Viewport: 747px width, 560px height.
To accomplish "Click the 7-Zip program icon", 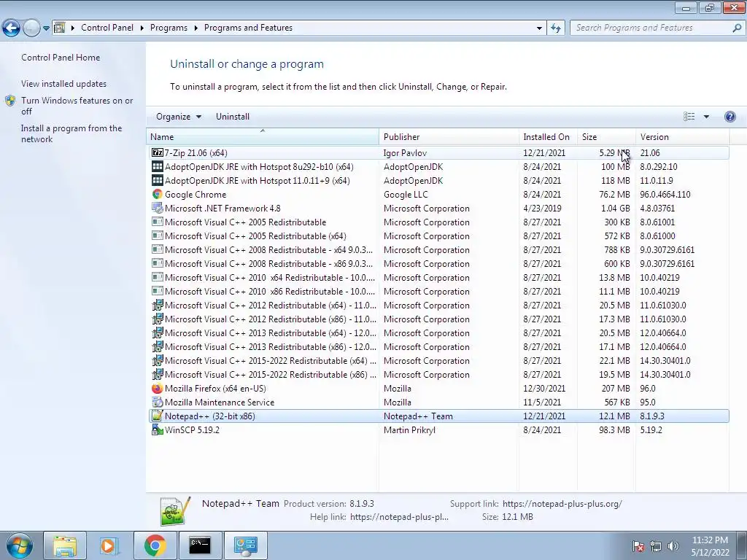I will tap(158, 153).
